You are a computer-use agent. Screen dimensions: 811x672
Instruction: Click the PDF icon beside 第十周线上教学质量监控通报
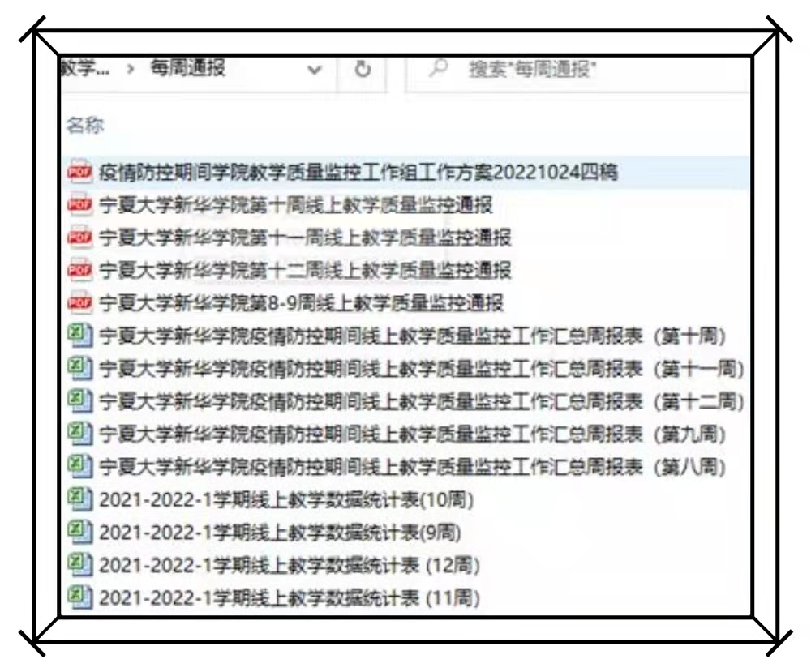coord(79,205)
